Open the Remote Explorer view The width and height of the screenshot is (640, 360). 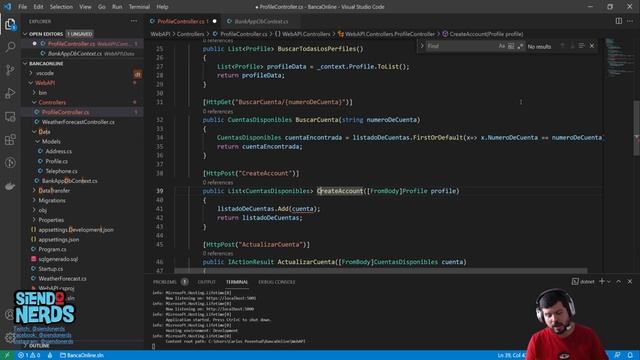tap(10, 117)
